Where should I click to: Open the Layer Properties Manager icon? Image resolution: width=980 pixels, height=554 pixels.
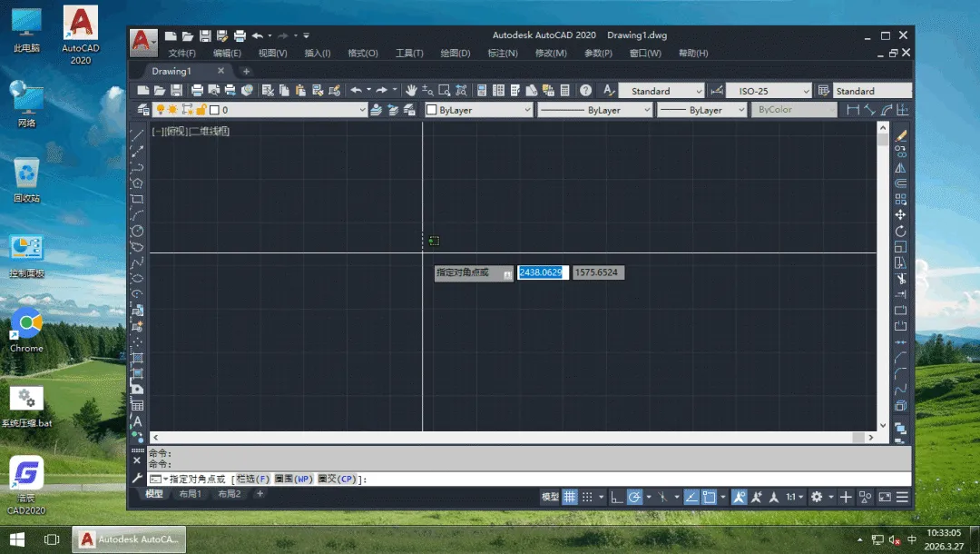pyautogui.click(x=143, y=110)
